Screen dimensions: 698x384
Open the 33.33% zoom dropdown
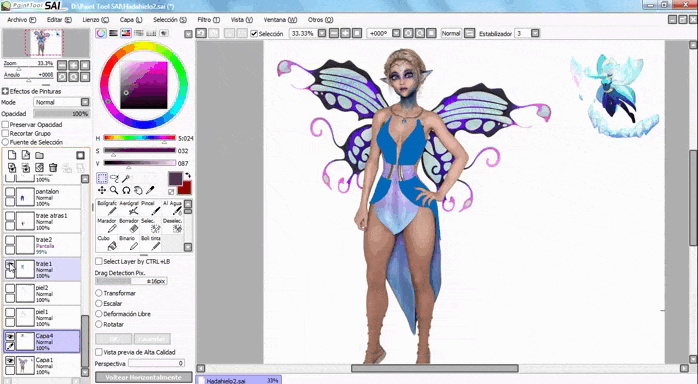point(322,33)
